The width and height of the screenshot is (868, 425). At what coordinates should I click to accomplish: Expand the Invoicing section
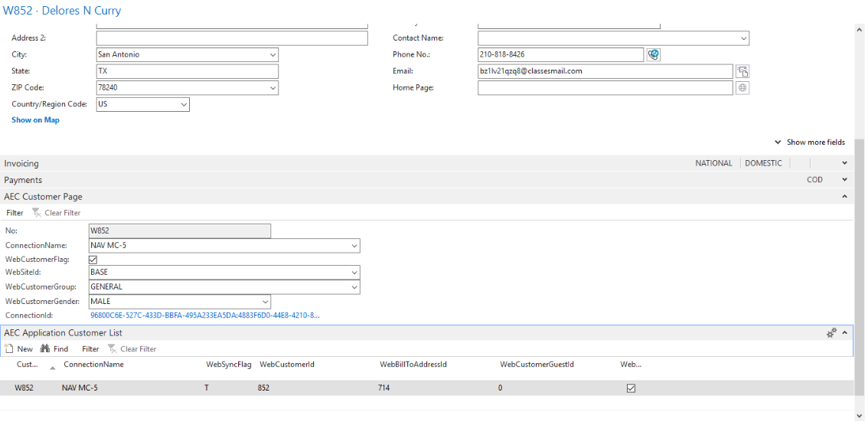pyautogui.click(x=844, y=163)
